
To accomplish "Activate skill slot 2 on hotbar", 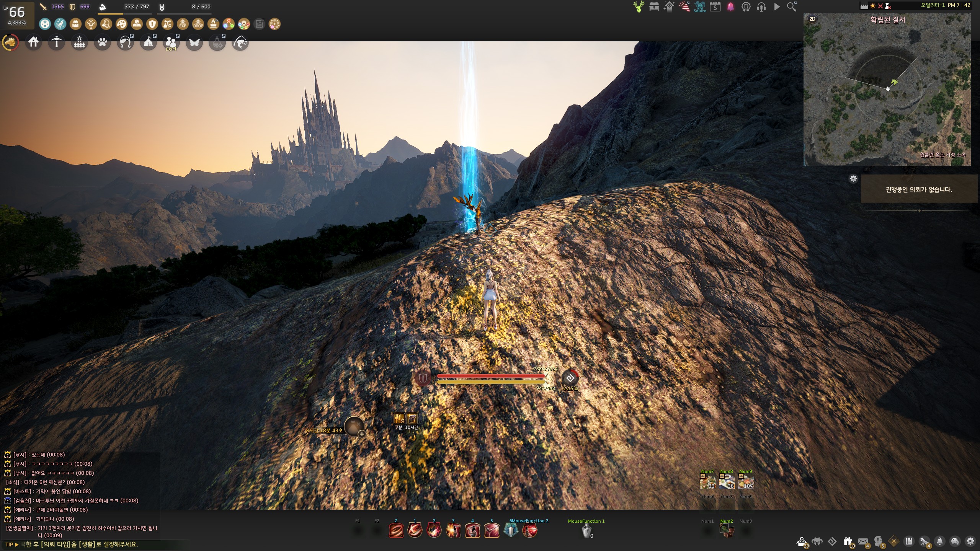I will pyautogui.click(x=434, y=531).
